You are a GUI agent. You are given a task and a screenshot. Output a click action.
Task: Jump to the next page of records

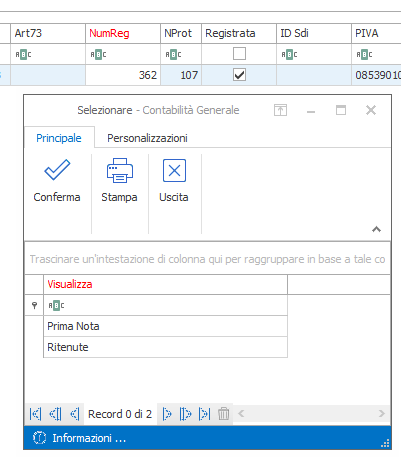(x=185, y=414)
